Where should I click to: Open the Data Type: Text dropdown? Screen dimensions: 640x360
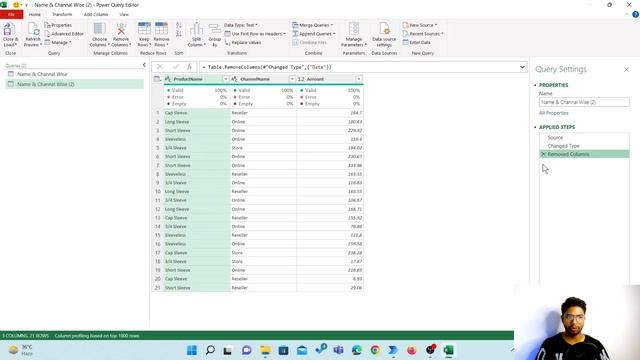(x=241, y=25)
